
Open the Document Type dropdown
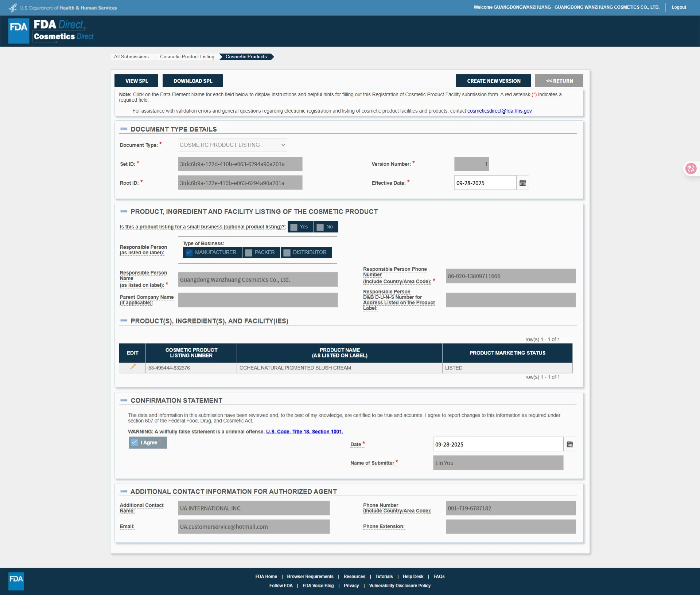point(232,145)
